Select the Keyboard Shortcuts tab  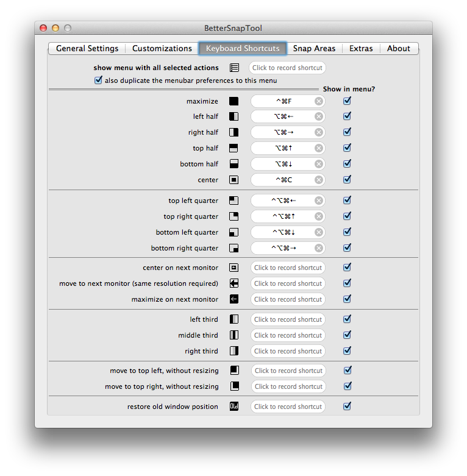[243, 49]
